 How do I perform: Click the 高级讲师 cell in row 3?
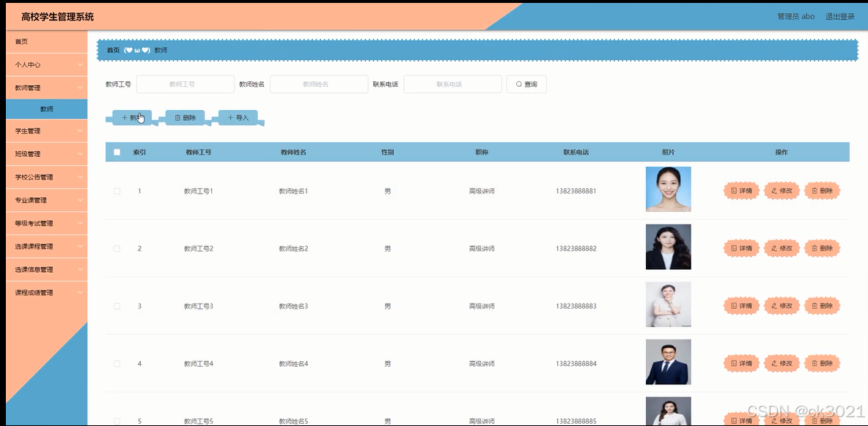(482, 306)
